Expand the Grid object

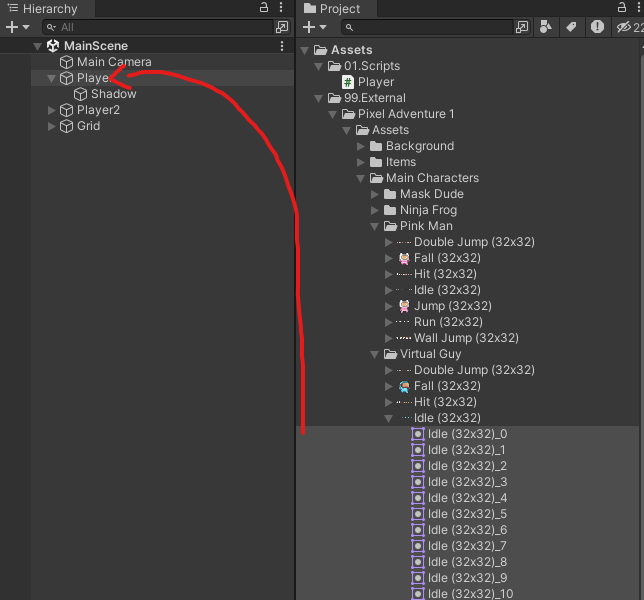click(51, 126)
